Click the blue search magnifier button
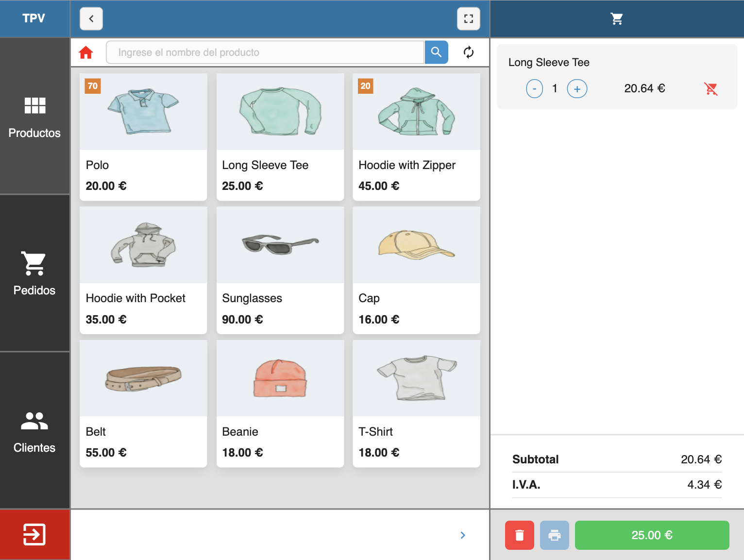Viewport: 744px width, 560px height. pos(436,52)
